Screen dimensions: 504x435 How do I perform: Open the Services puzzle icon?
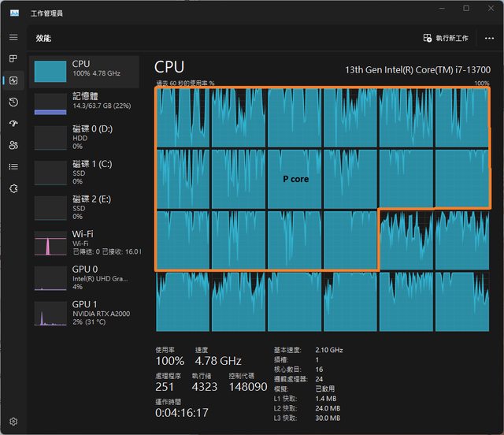click(x=13, y=188)
